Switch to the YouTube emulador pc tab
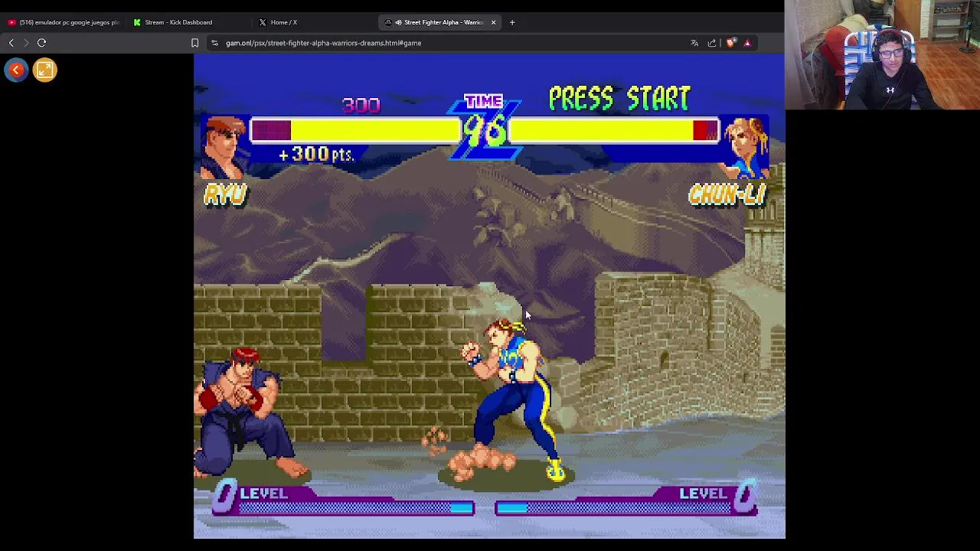This screenshot has width=980, height=551. [x=63, y=22]
